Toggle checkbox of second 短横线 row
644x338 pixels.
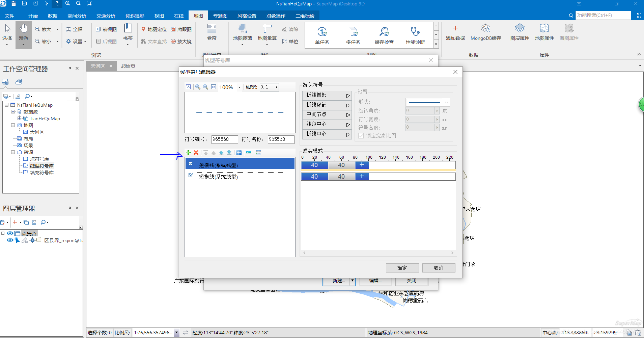[x=191, y=175]
